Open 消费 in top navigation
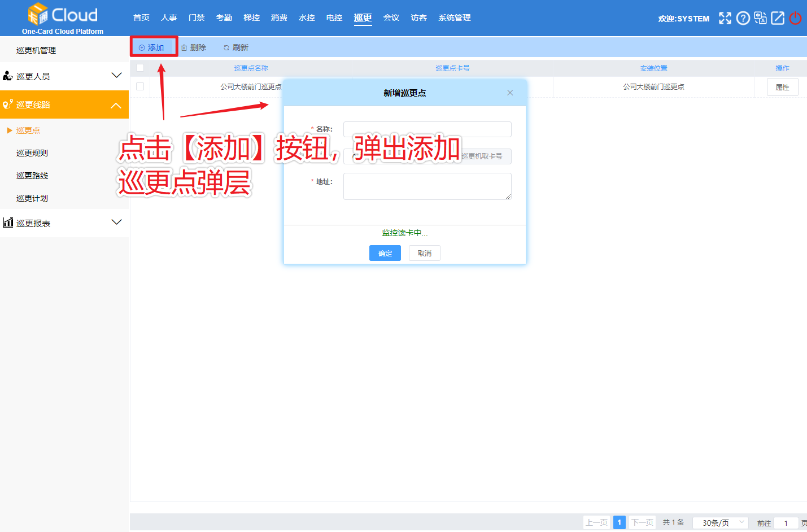The width and height of the screenshot is (807, 532). point(279,18)
